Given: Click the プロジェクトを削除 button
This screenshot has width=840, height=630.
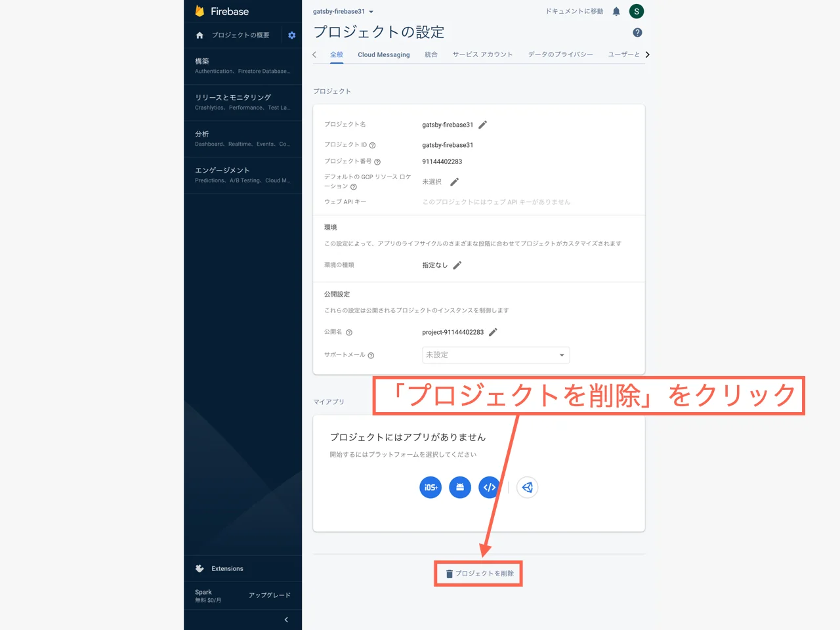Looking at the screenshot, I should 478,573.
